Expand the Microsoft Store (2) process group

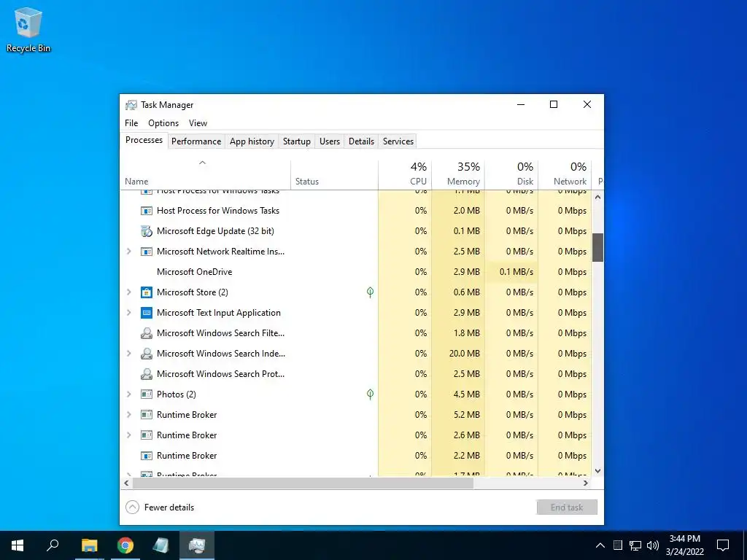pyautogui.click(x=128, y=292)
